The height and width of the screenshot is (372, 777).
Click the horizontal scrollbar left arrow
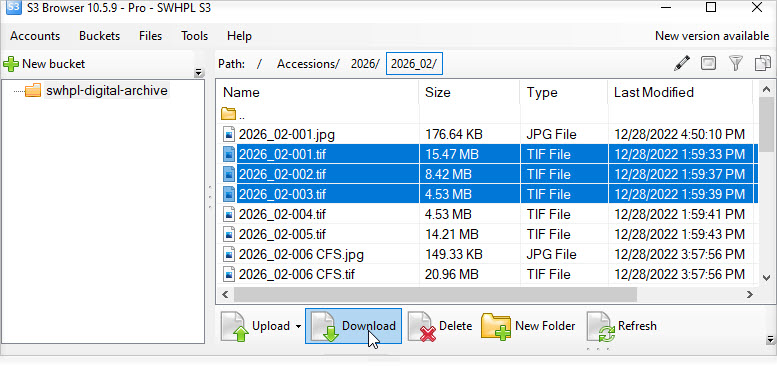pyautogui.click(x=225, y=295)
